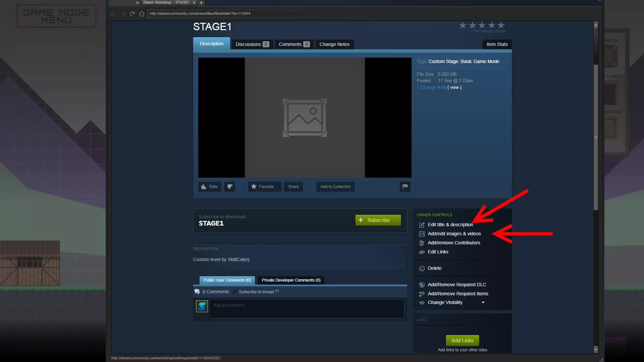Click the Favorite star button
Screen dimensions: 644x362
click(263, 187)
